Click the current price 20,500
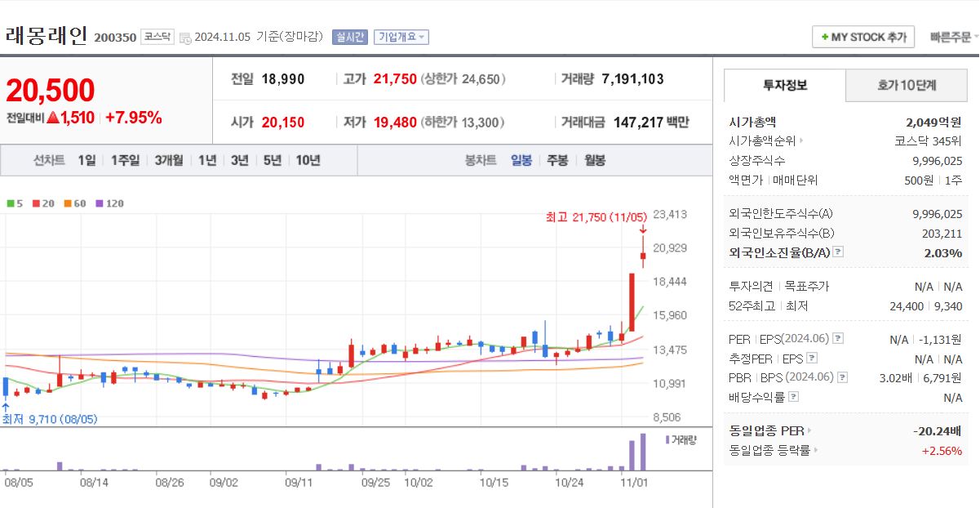Screen dimensions: 980x508 click(51, 91)
